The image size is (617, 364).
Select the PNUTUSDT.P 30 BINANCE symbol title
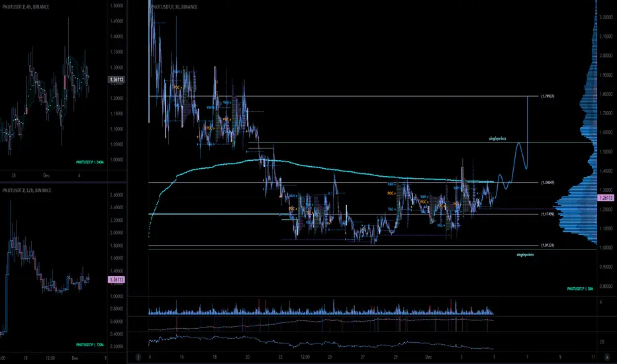(x=174, y=7)
